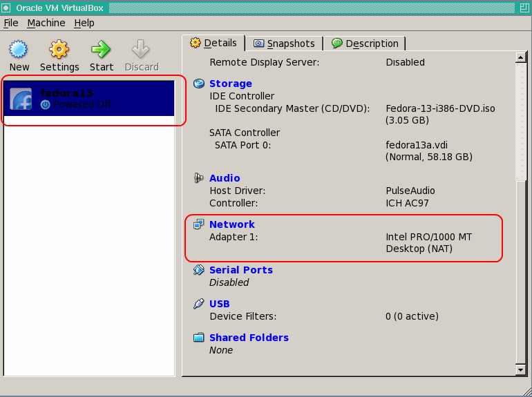Click the Network section icon

[x=199, y=224]
